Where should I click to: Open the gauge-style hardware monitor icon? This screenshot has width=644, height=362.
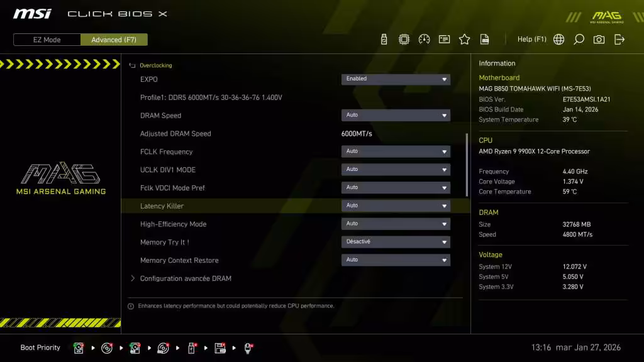424,39
